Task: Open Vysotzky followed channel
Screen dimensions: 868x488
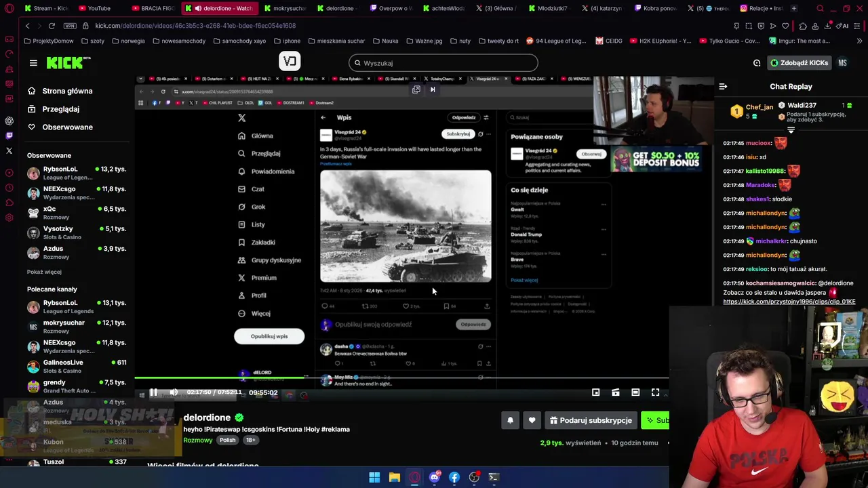Action: (77, 232)
